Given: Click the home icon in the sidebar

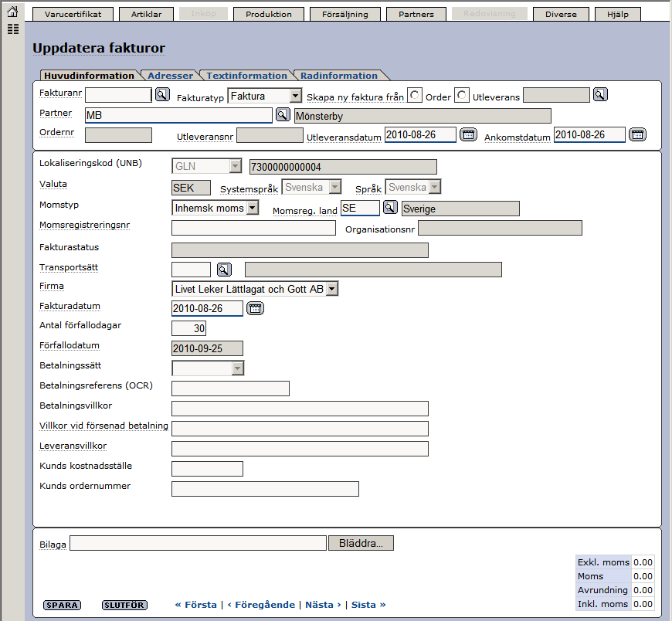Looking at the screenshot, I should [13, 12].
